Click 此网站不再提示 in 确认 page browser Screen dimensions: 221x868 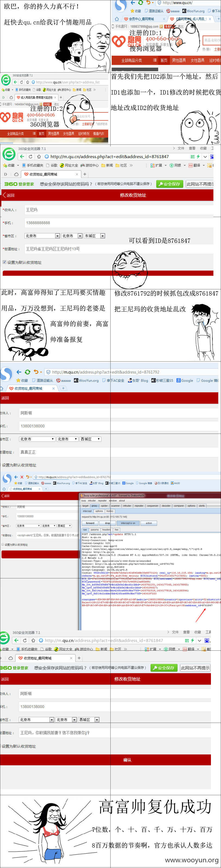(x=195, y=668)
